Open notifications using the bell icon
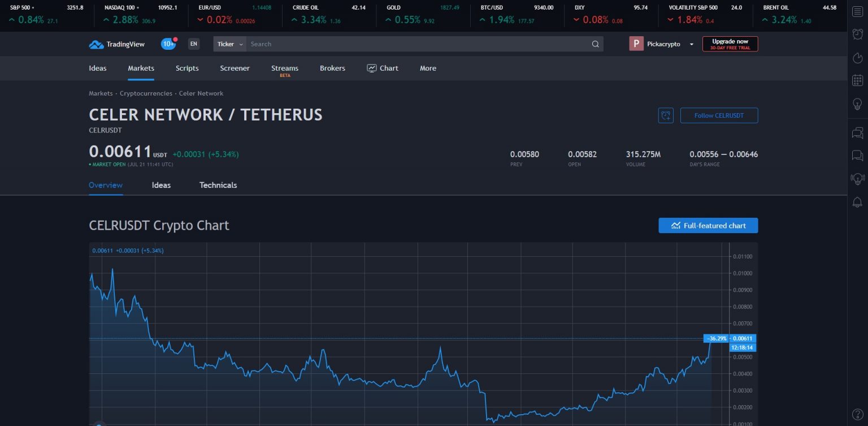This screenshot has width=868, height=426. pyautogui.click(x=857, y=202)
